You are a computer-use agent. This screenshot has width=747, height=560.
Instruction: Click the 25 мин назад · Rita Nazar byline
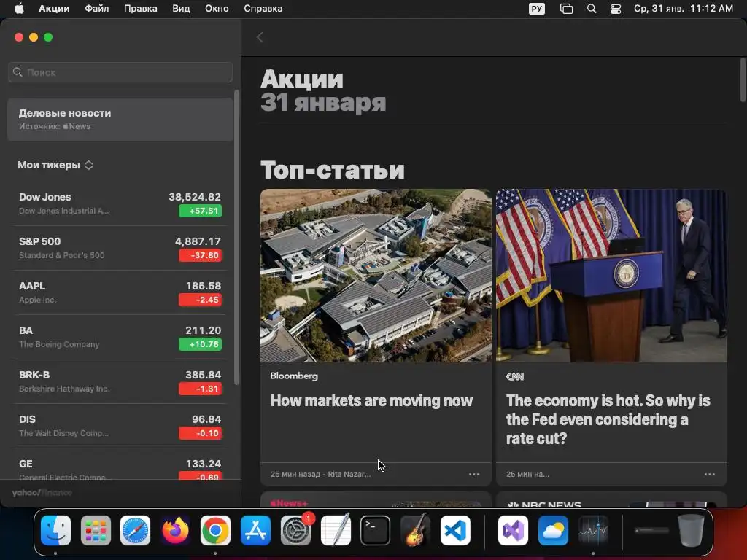[x=321, y=474]
